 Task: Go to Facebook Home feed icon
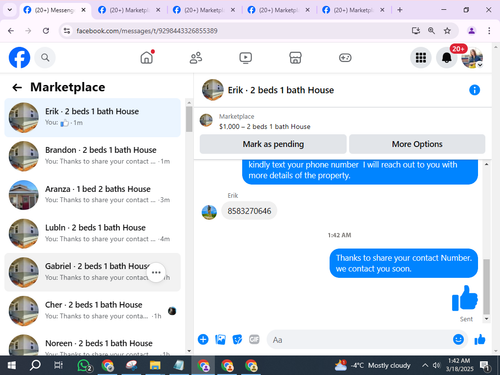coord(147,58)
